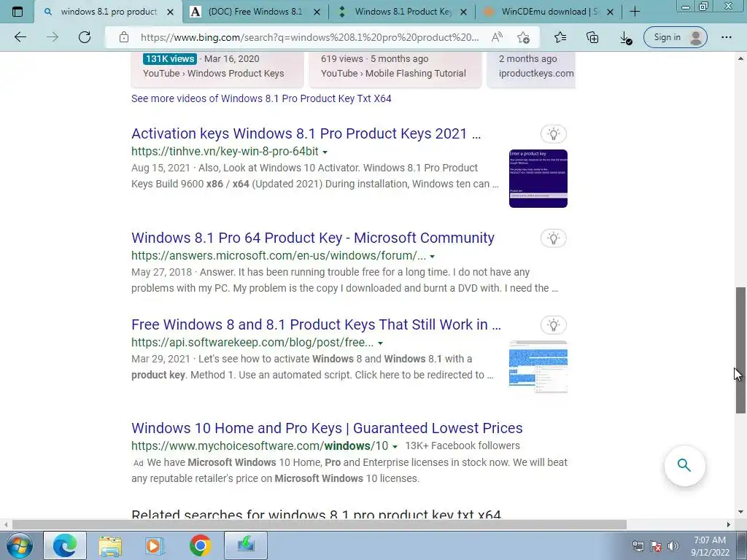Open YouTube Mobile Flashing Tutorial video card
The image size is (747, 560).
coord(395,69)
